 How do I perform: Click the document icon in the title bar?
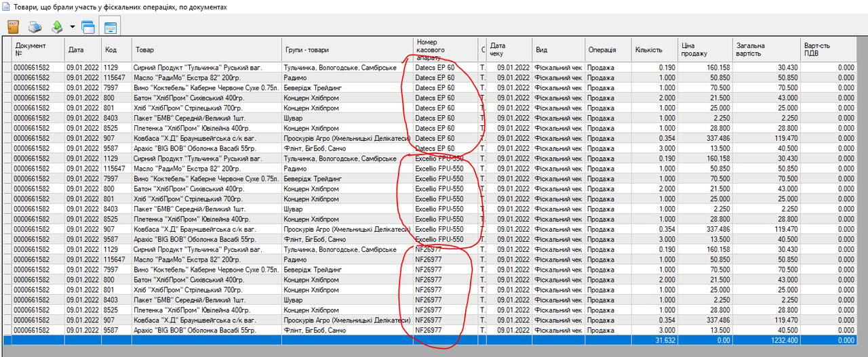point(6,6)
